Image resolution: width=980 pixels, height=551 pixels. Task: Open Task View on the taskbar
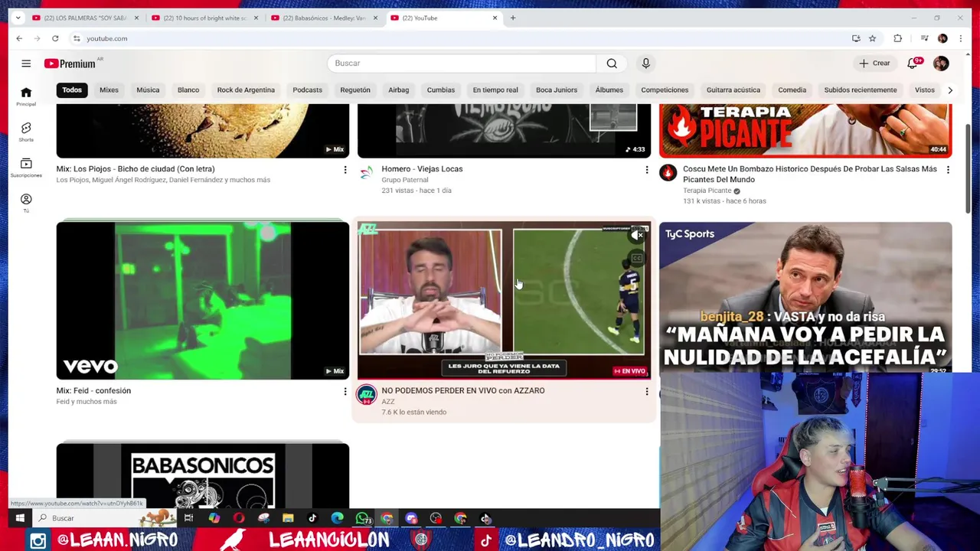point(188,518)
